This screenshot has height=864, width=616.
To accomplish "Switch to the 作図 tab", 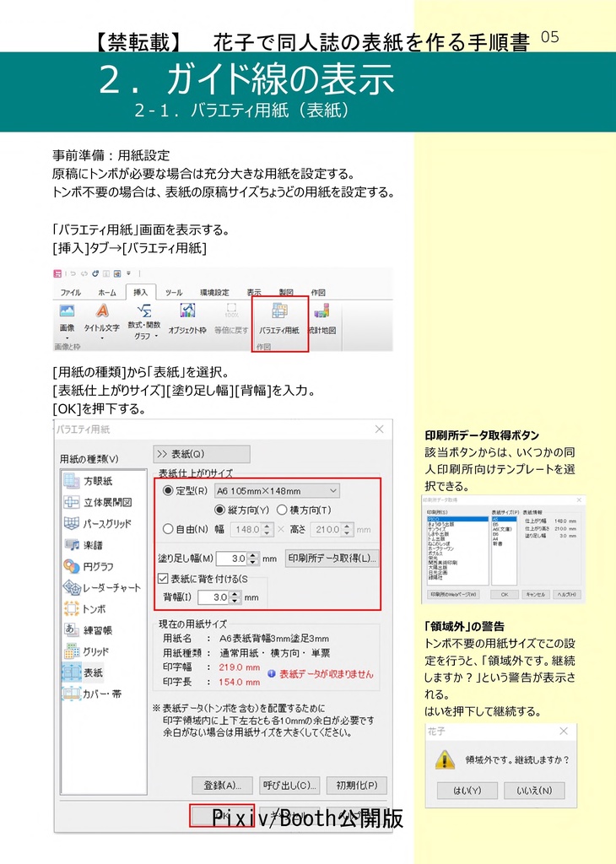I will click(x=318, y=292).
